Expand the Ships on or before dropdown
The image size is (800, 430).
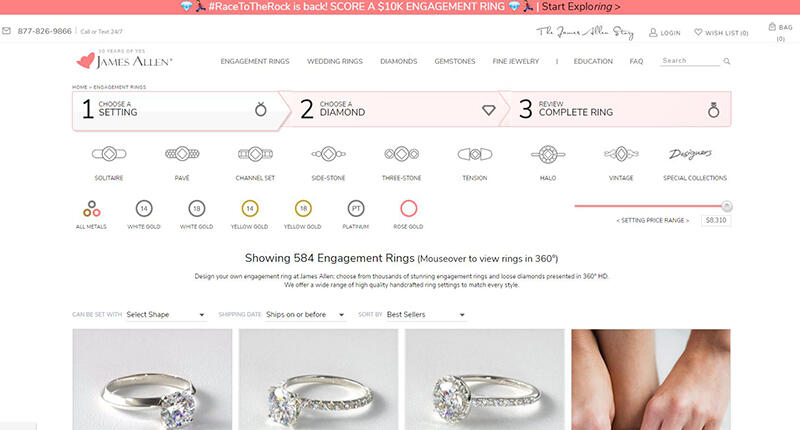tap(305, 315)
